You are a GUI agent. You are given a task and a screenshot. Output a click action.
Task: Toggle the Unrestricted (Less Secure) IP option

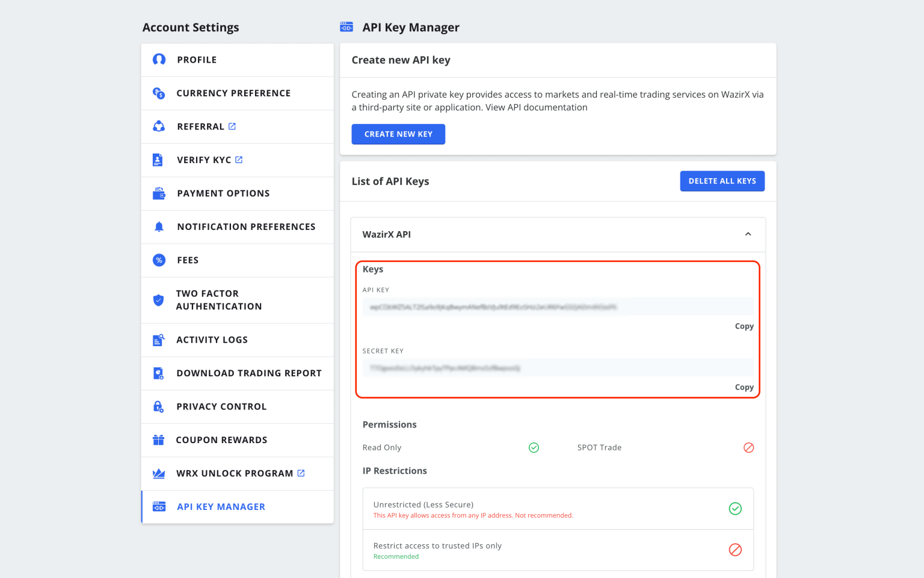735,509
